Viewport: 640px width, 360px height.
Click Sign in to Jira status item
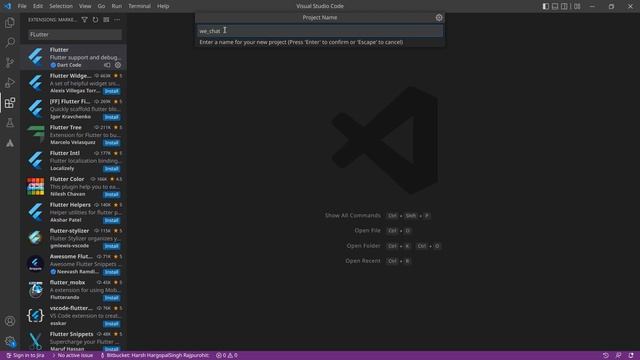pyautogui.click(x=25, y=356)
